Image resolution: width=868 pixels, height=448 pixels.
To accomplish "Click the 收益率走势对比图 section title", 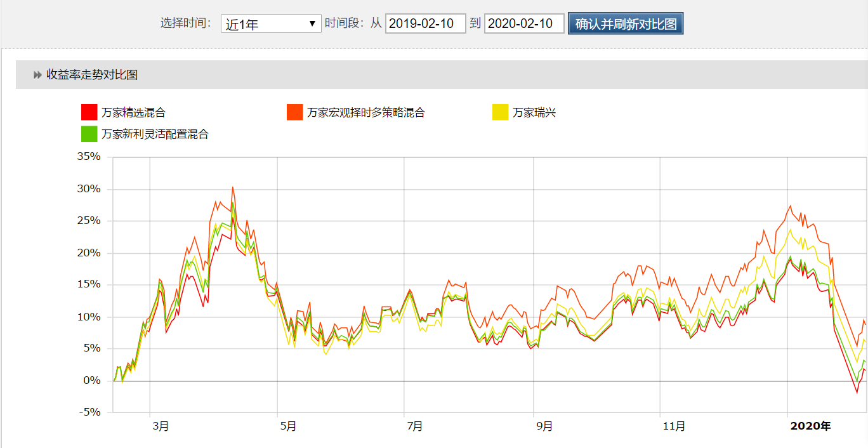I will pos(92,75).
